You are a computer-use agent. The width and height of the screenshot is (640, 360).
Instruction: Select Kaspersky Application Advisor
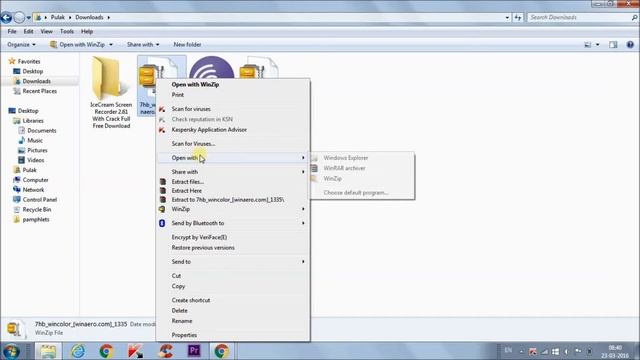(x=233, y=130)
